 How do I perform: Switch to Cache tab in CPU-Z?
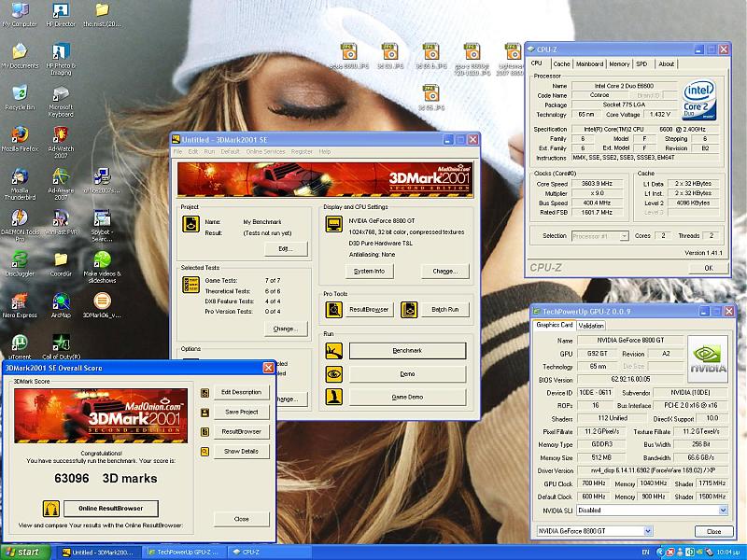click(x=561, y=63)
